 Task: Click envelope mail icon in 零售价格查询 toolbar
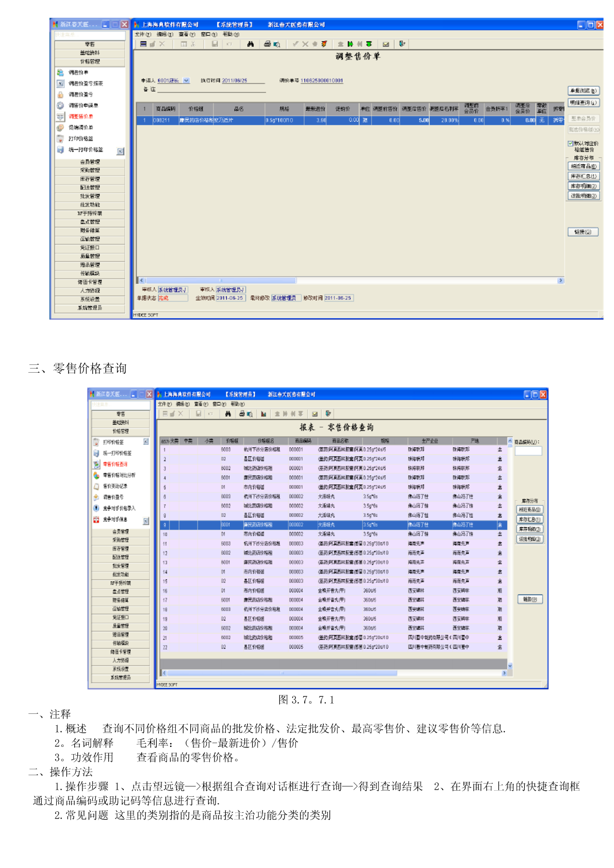click(314, 414)
